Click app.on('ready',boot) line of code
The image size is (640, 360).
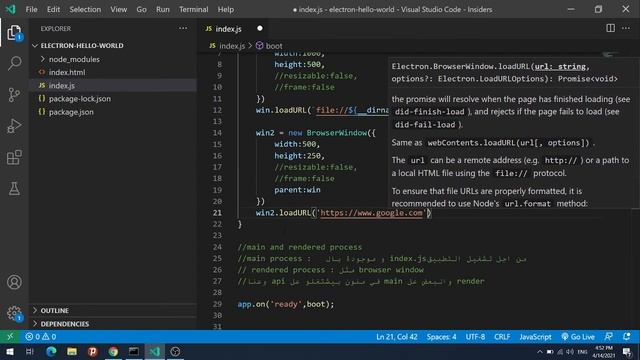click(286, 304)
